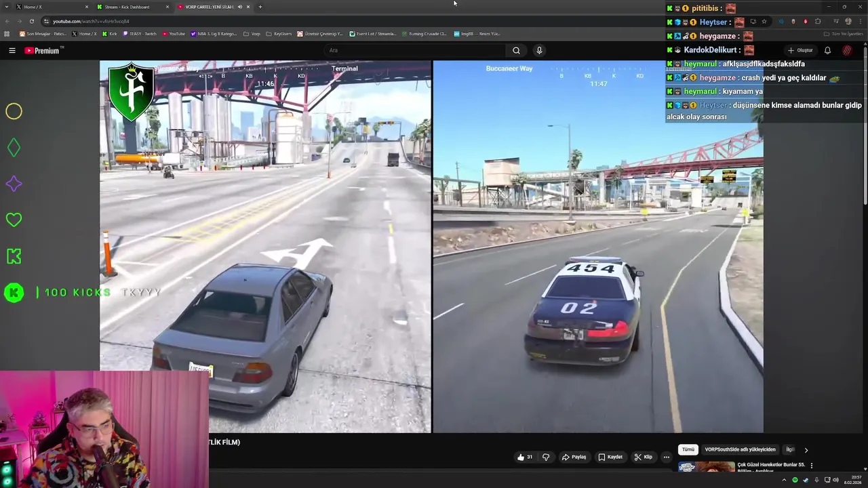Open microphone icon in system tray
The image size is (868, 488).
tap(816, 480)
